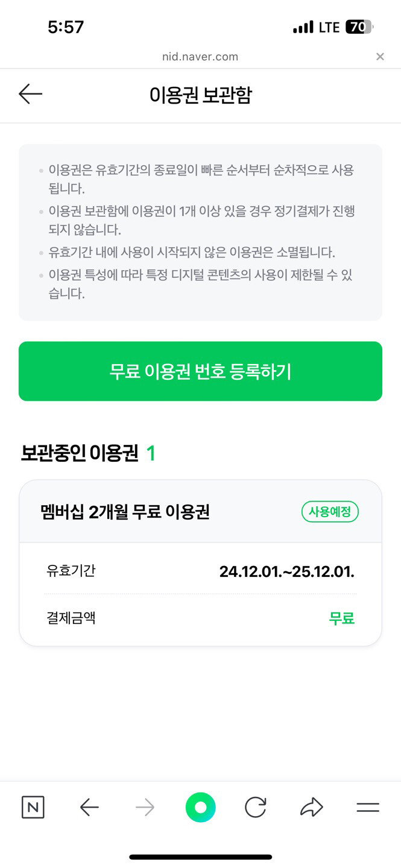Tap the back arrow in the page header

click(30, 94)
